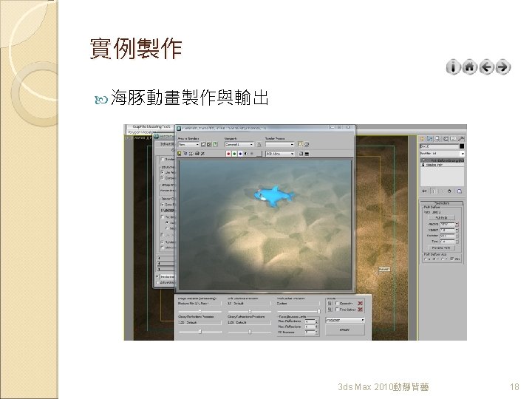Select the Path Deform Binding modifier in stack
532x399 pixels.
pyautogui.click(x=442, y=160)
